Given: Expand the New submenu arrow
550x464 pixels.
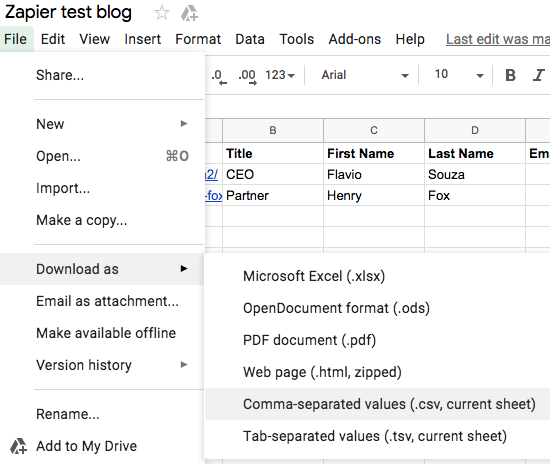Looking at the screenshot, I should 184,123.
